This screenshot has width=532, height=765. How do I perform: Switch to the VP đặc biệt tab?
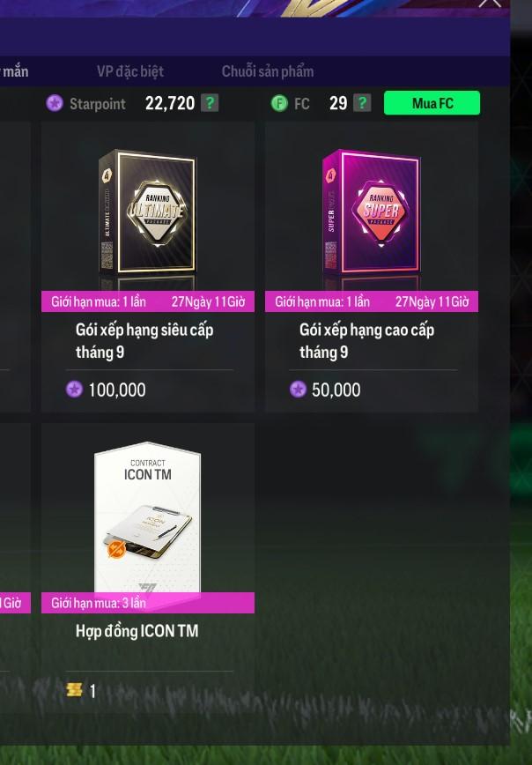[x=130, y=71]
